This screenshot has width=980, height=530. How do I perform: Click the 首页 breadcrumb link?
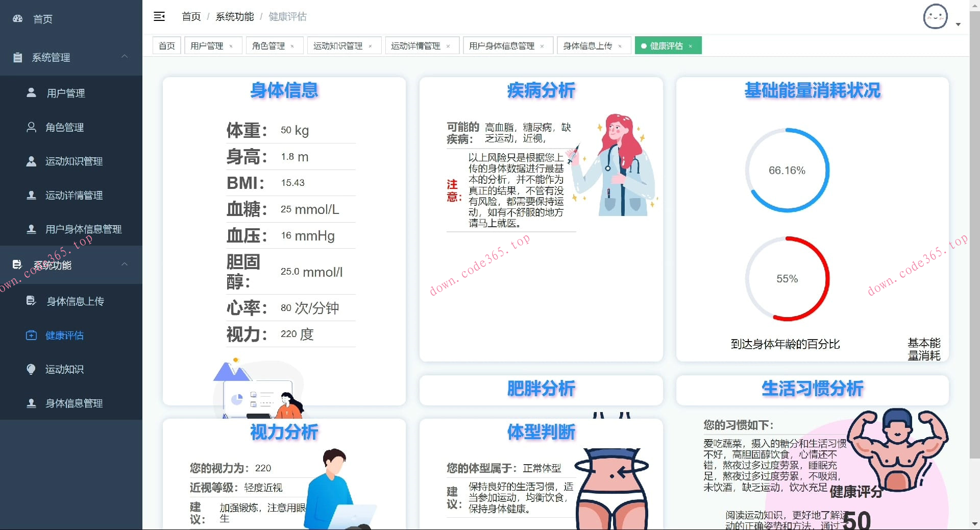190,16
